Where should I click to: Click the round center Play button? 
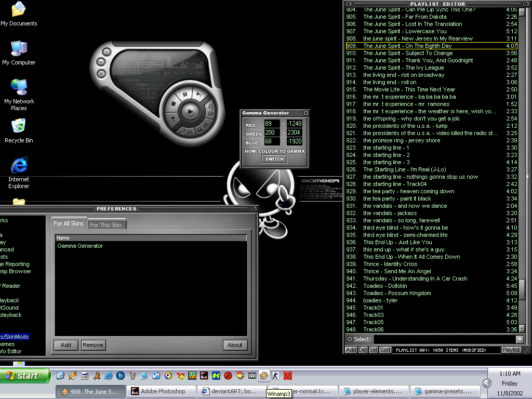pos(190,111)
